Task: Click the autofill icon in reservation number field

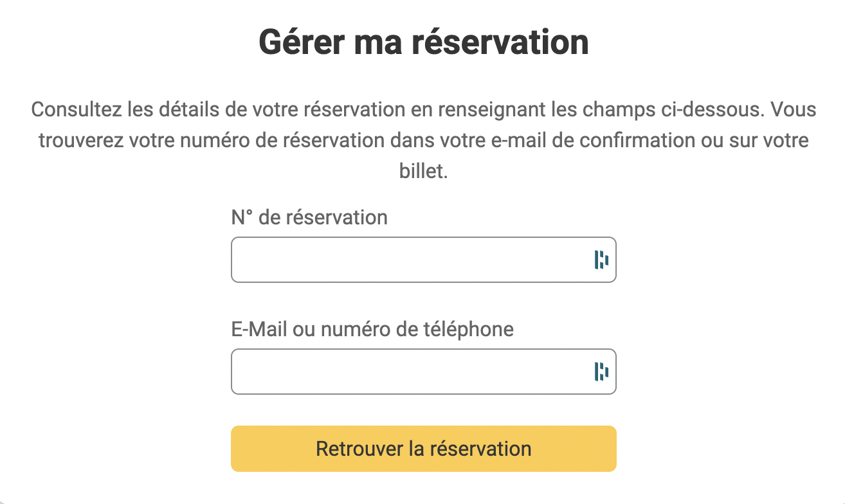Action: coord(601,260)
